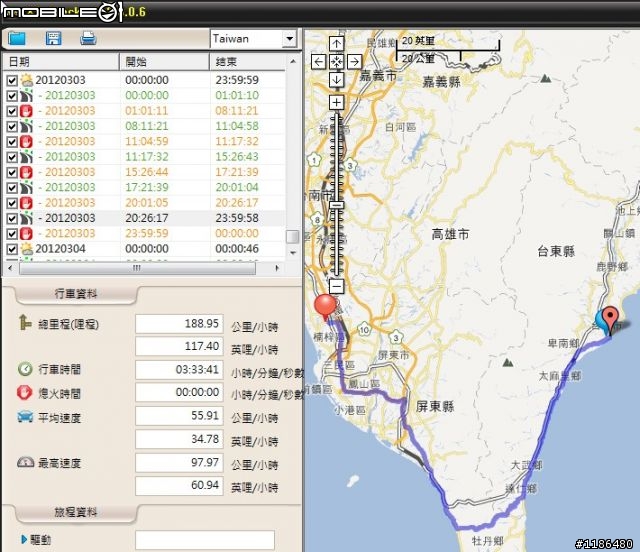Image resolution: width=640 pixels, height=552 pixels.
Task: Click the empty 驅動 input field
Action: pyautogui.click(x=205, y=540)
